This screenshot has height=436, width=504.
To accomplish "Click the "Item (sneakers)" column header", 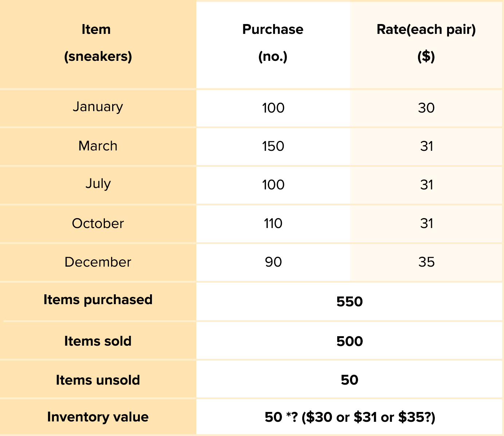I will 98,43.
